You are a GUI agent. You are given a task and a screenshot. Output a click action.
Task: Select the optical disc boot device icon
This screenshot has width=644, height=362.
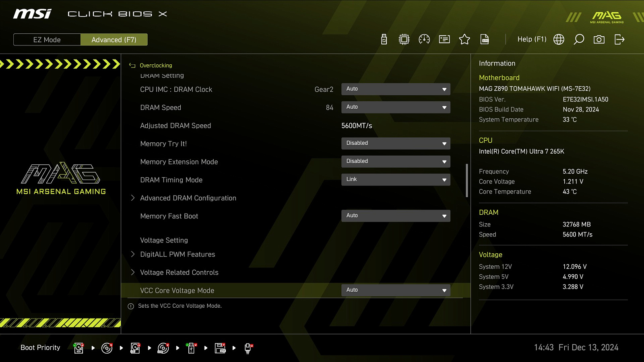pos(107,348)
